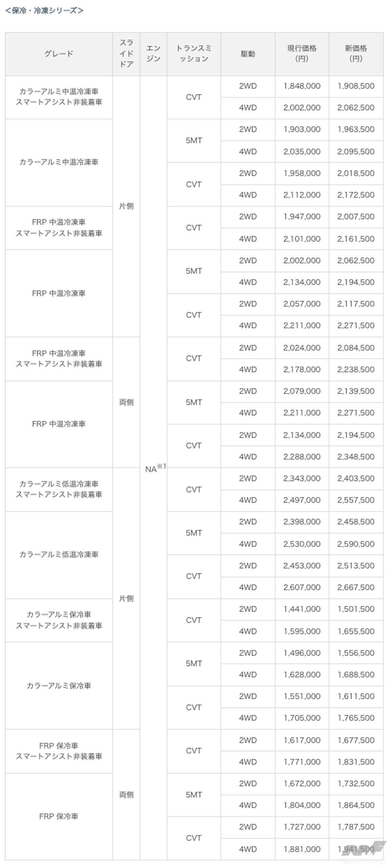
Task: Click the トランスミッション column header
Action: pos(193,54)
